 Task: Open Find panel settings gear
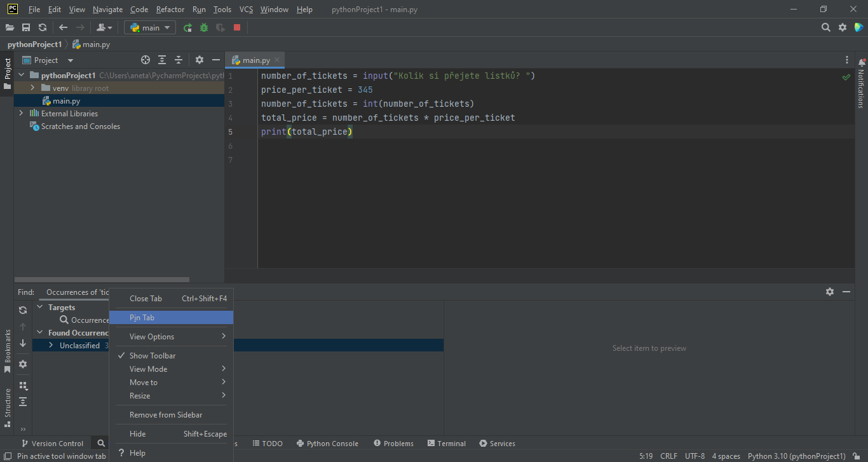pos(830,292)
